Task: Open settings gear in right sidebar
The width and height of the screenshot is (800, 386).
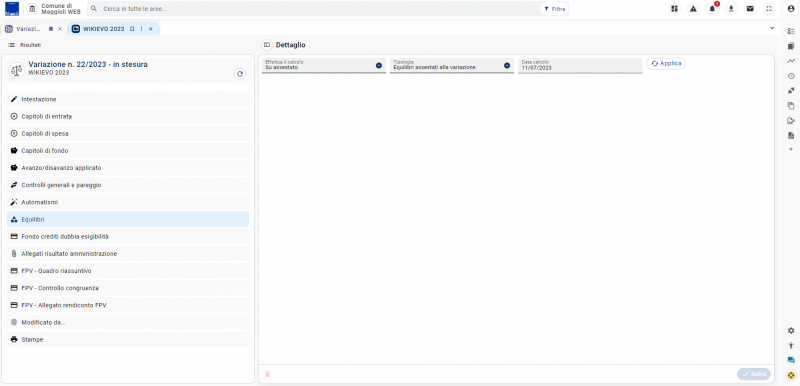Action: (791, 330)
